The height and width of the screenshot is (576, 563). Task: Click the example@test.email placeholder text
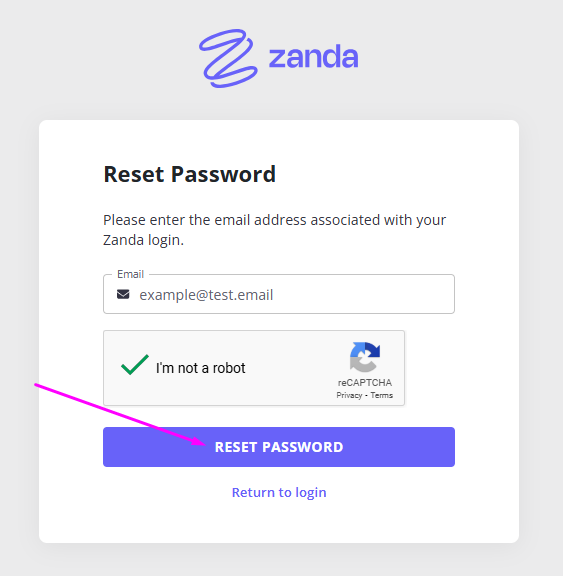[x=206, y=295]
